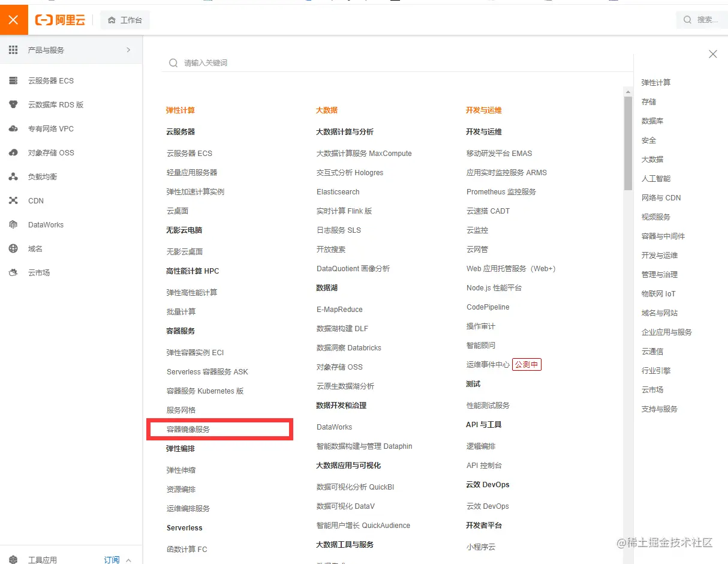The height and width of the screenshot is (564, 728).
Task: Open 运维事件中心 link
Action: [x=488, y=364]
